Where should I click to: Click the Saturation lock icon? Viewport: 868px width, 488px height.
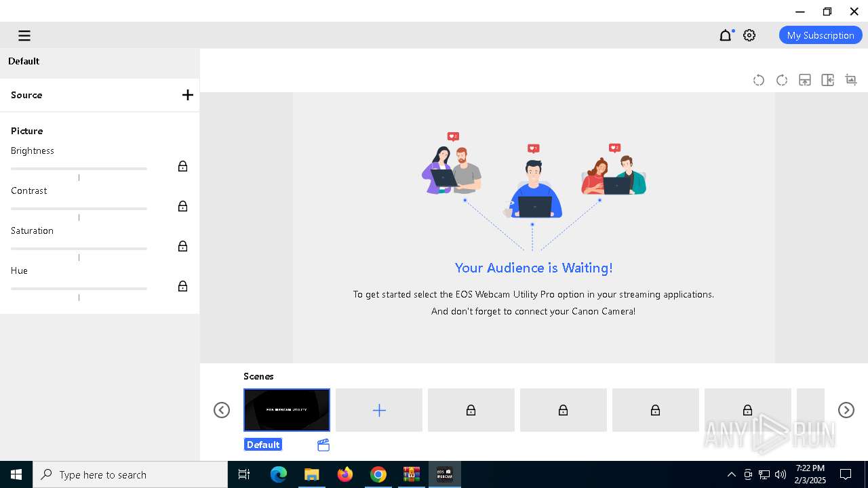tap(182, 246)
